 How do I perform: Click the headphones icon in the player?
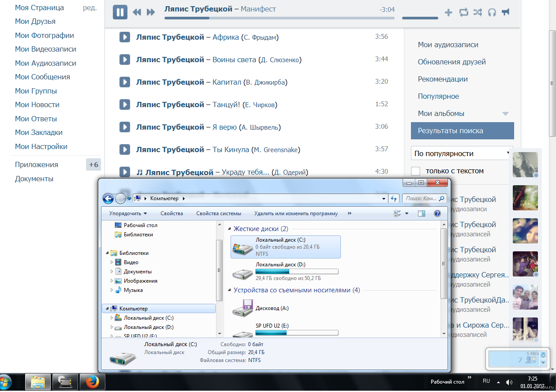(492, 12)
